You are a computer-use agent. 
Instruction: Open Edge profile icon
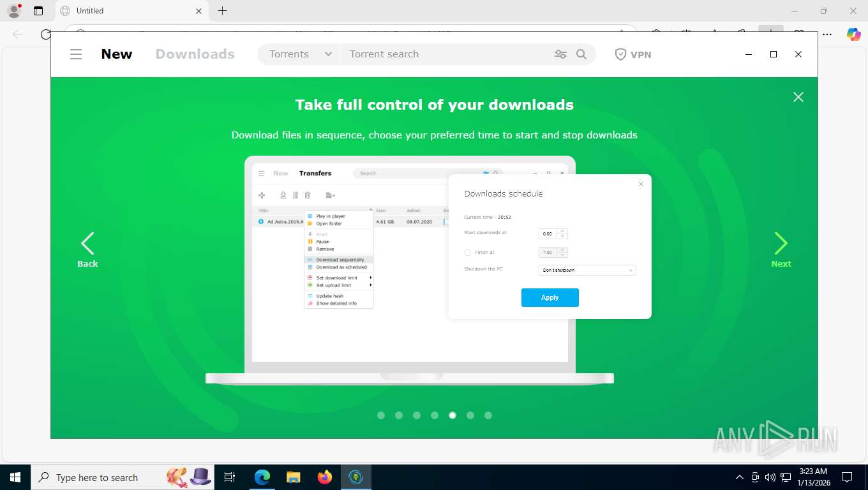click(x=13, y=11)
